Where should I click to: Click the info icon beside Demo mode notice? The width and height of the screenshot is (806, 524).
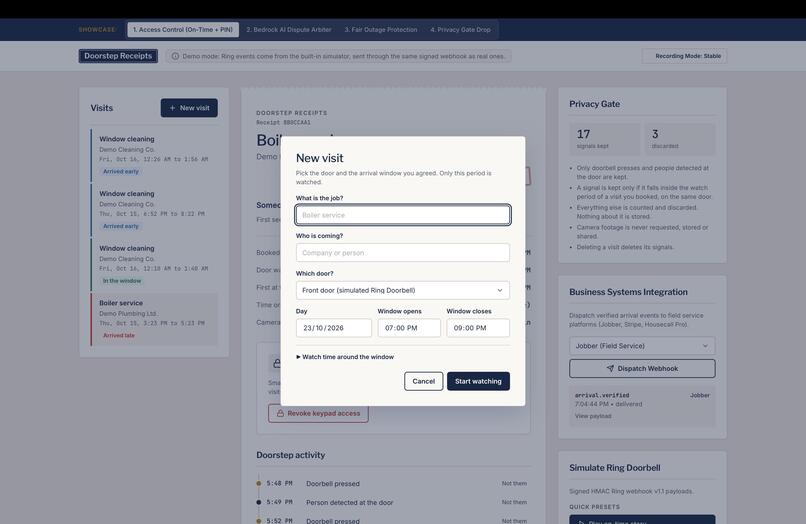175,56
